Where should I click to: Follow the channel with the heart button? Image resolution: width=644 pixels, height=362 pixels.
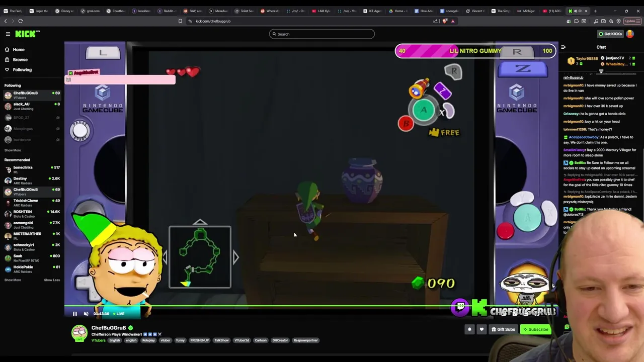tap(481, 329)
